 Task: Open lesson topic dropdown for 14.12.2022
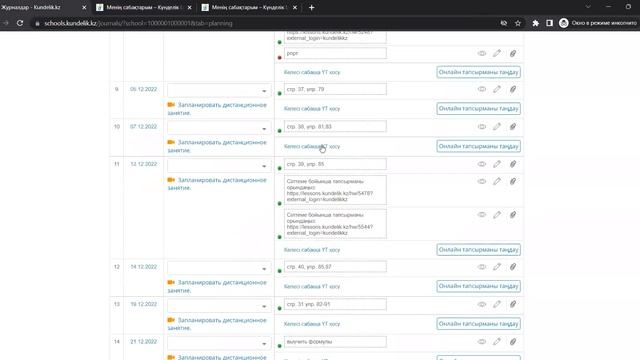(x=219, y=268)
